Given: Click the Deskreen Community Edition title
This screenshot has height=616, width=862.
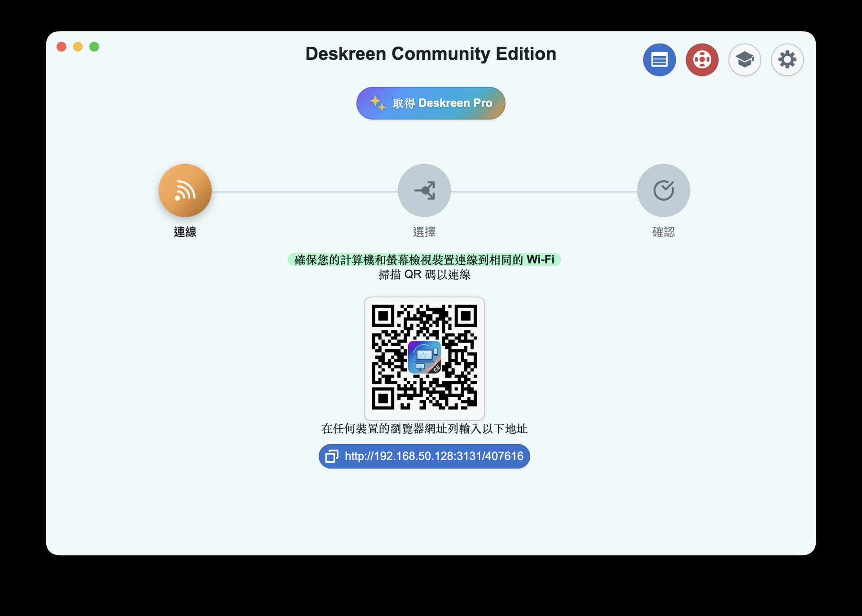Looking at the screenshot, I should pyautogui.click(x=431, y=54).
